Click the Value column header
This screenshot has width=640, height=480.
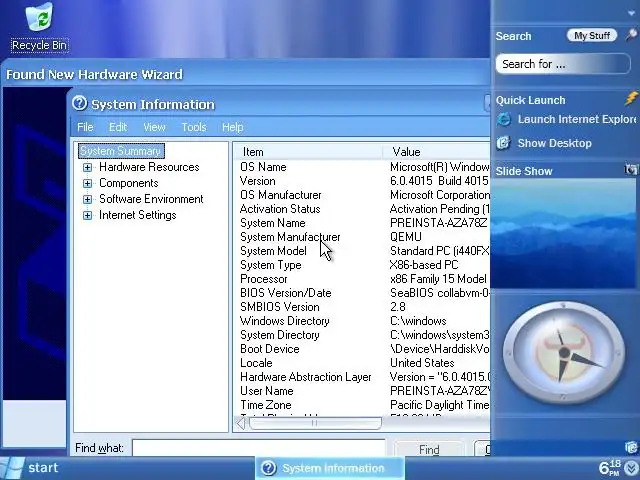click(x=436, y=152)
